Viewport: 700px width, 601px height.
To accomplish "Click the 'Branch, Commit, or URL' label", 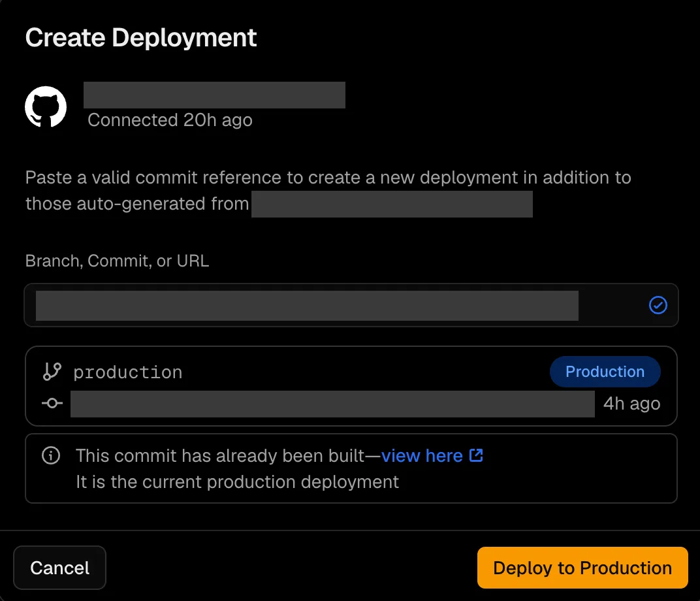I will 117,261.
